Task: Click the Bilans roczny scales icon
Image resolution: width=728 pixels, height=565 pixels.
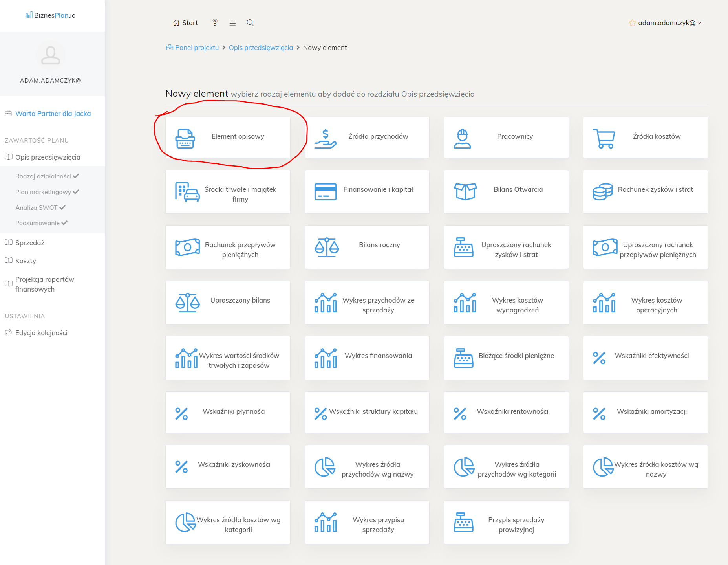Action: [x=327, y=247]
